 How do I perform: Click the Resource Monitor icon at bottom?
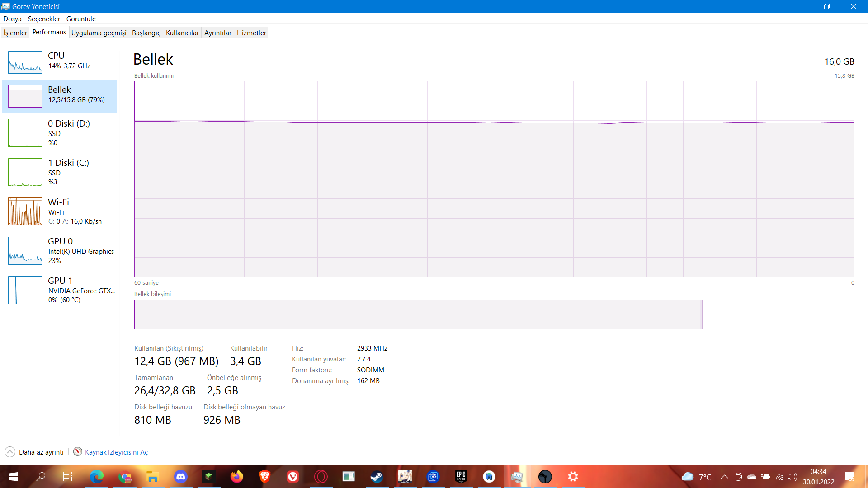(x=78, y=452)
